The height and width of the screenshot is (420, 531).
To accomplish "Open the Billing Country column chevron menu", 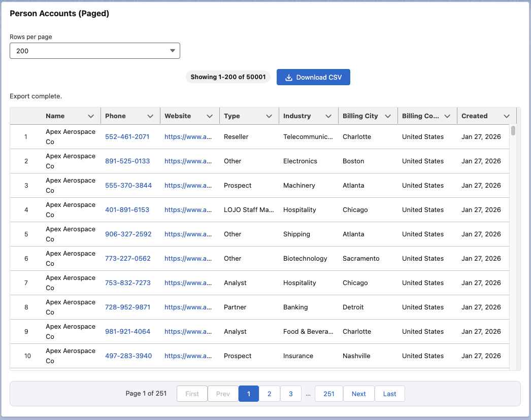I will click(x=447, y=116).
